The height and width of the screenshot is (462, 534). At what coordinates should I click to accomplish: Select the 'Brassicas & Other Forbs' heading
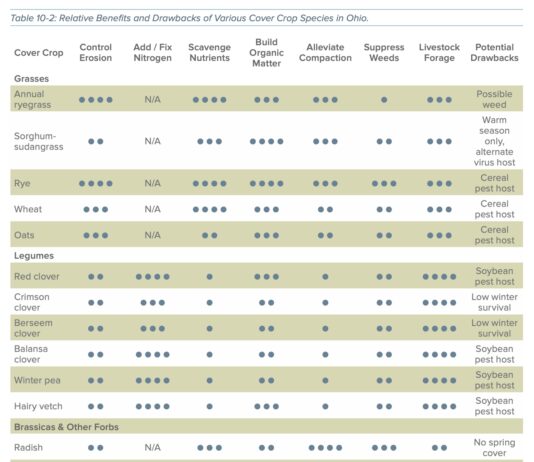click(x=66, y=427)
